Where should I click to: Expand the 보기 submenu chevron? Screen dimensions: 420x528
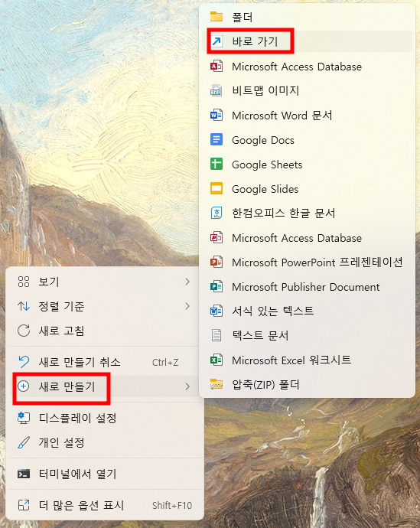187,282
